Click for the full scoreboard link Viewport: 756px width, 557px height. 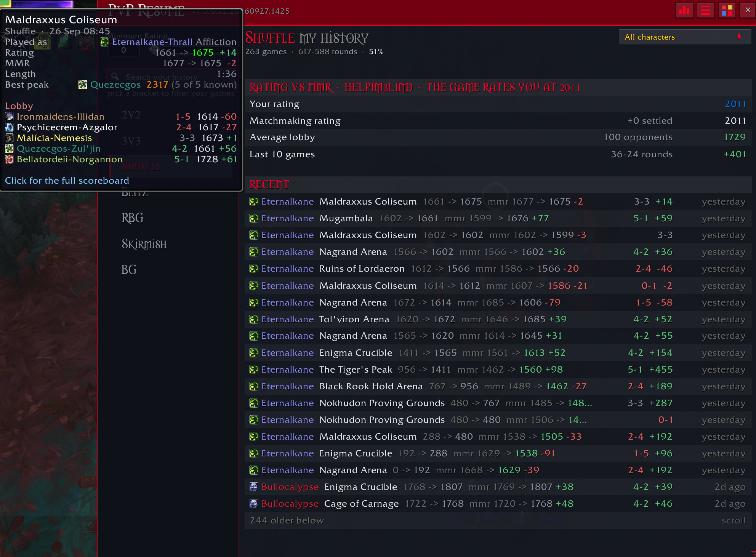(x=67, y=181)
